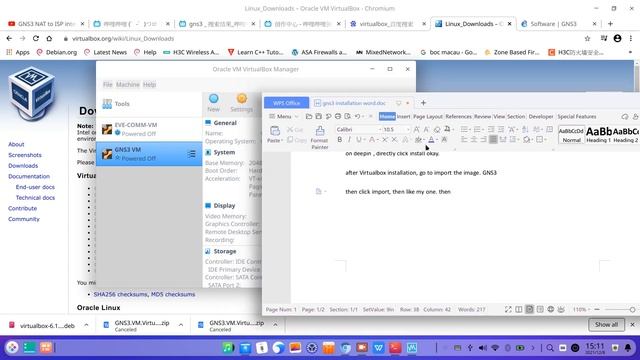Toggle Print Layout view in WPS status bar

tap(529, 309)
